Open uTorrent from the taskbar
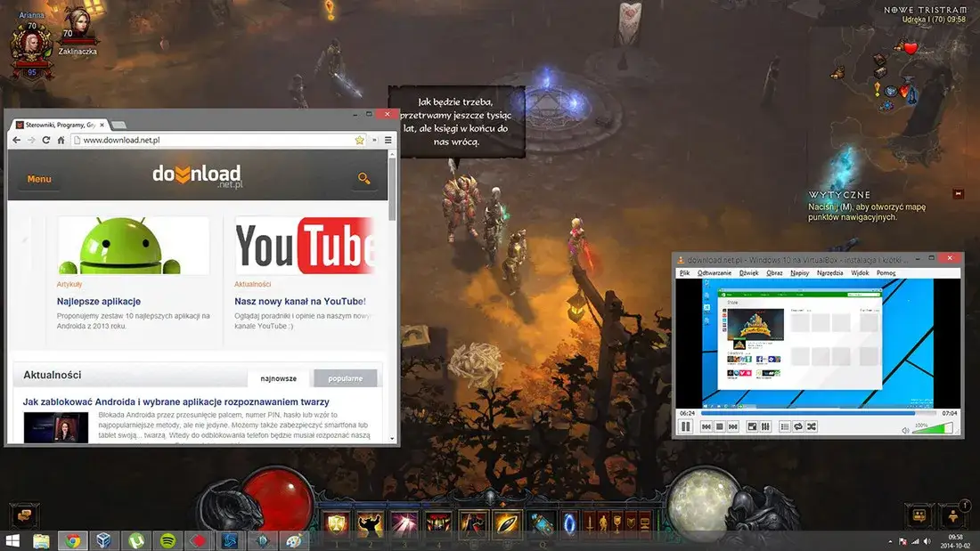Viewport: 980px width, 551px height. (135, 540)
